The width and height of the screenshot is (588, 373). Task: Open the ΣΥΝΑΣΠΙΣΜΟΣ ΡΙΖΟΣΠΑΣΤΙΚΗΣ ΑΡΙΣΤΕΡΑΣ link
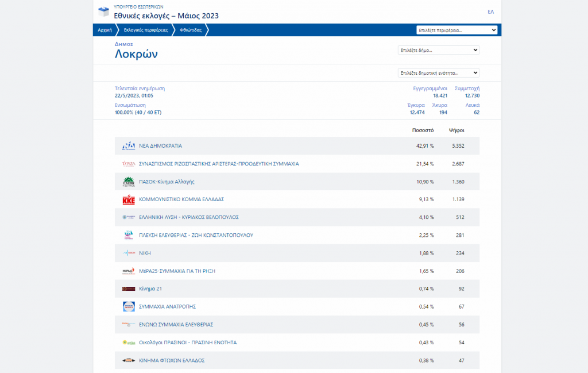[219, 164]
